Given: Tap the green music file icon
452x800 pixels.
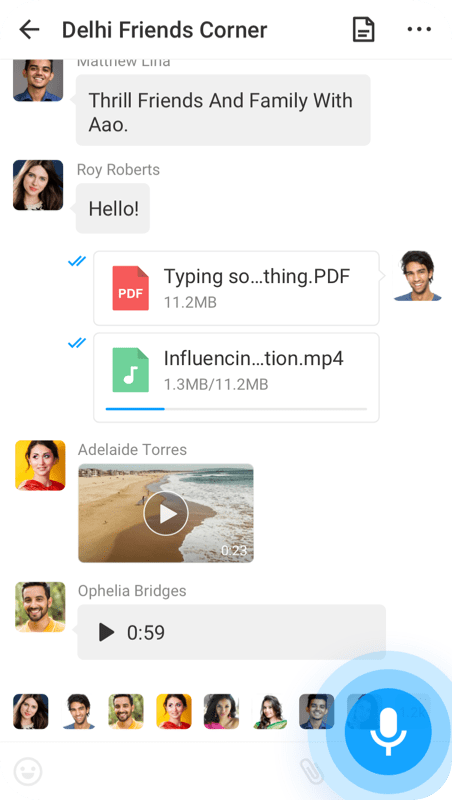Looking at the screenshot, I should coord(131,370).
